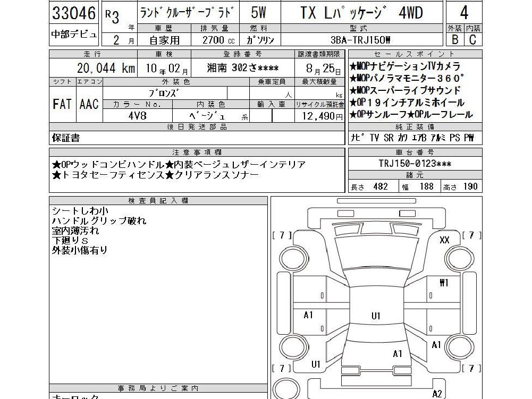
Task: Select the MOPパノラマモニター360° line
Action: tap(406, 79)
